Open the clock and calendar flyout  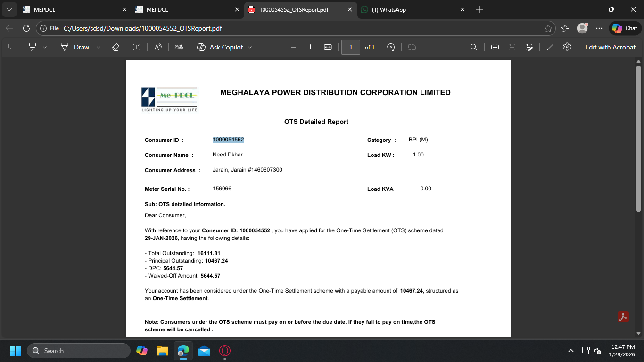pyautogui.click(x=622, y=351)
